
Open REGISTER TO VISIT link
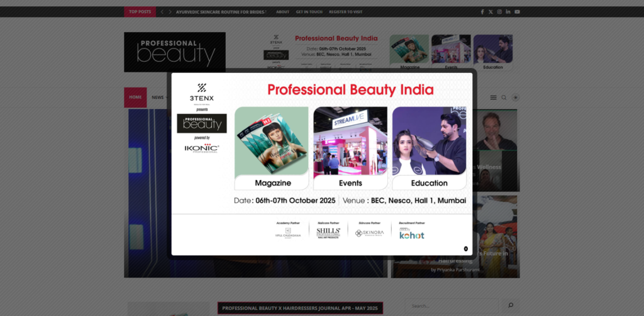[345, 12]
